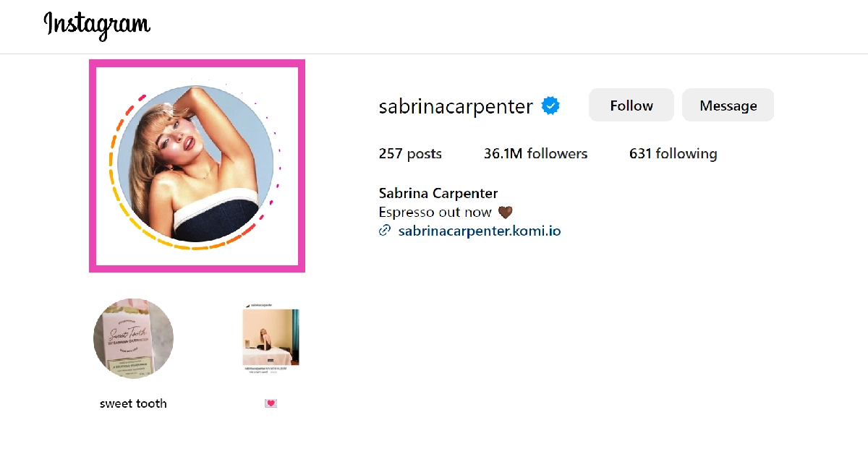Open the sweet tooth highlight circle
Screen dimensions: 868x454
(x=134, y=338)
